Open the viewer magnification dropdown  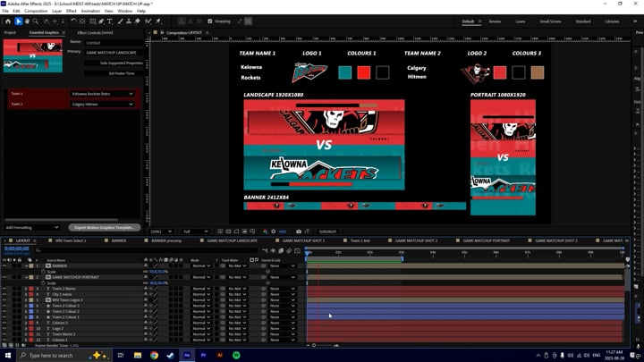pyautogui.click(x=161, y=232)
